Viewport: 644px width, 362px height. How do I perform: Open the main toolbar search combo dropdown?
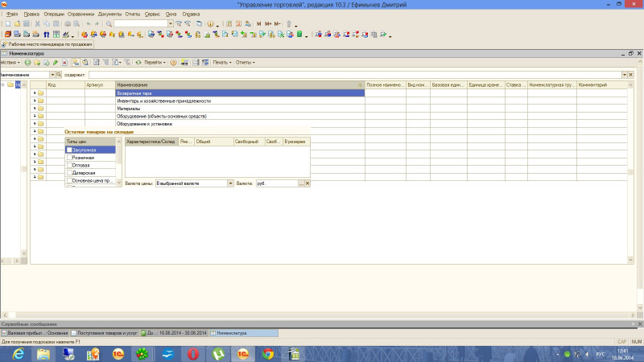tap(171, 24)
